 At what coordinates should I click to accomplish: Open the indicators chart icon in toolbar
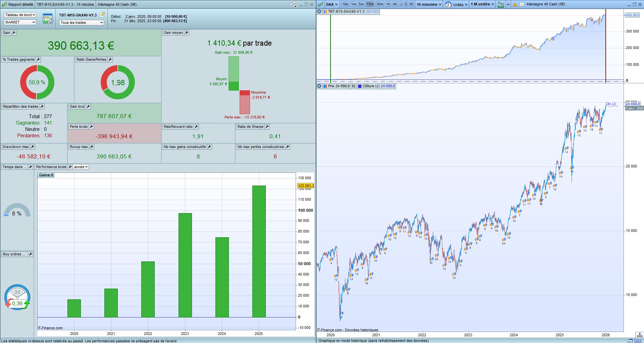(501, 4)
